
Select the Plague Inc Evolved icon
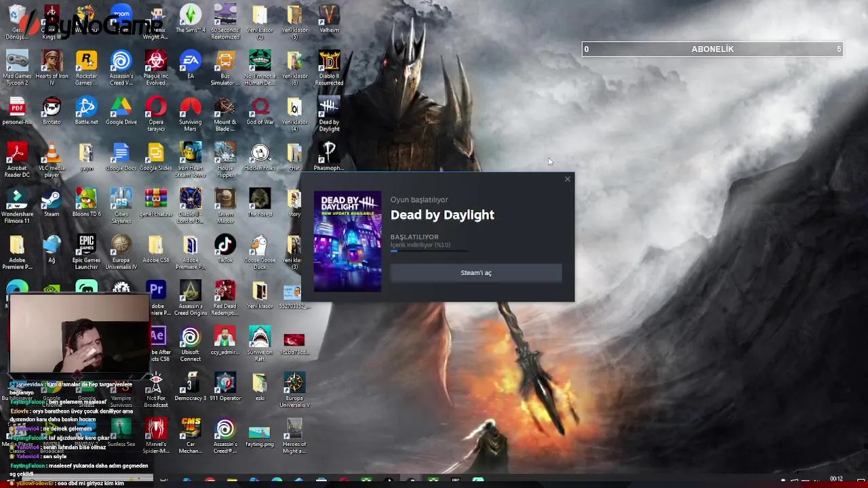tap(156, 68)
